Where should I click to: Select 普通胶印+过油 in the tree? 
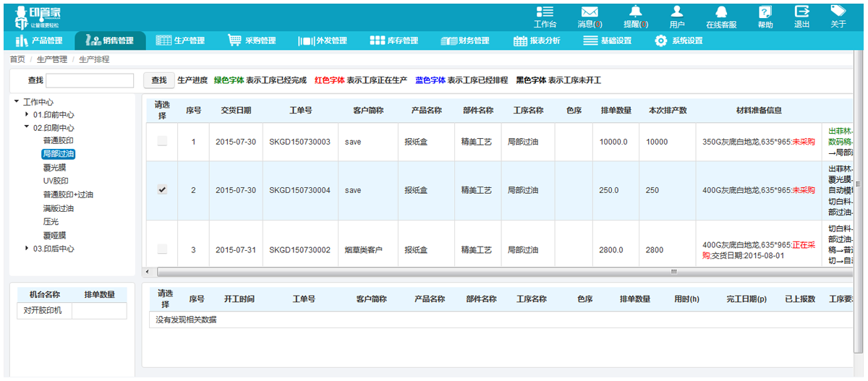coord(68,194)
